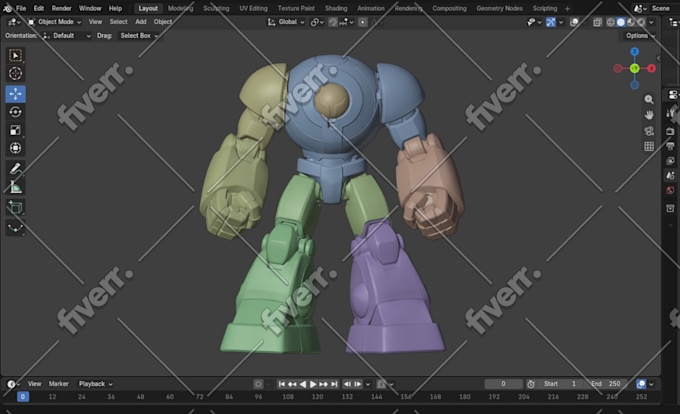Play the animation forward

click(x=313, y=384)
